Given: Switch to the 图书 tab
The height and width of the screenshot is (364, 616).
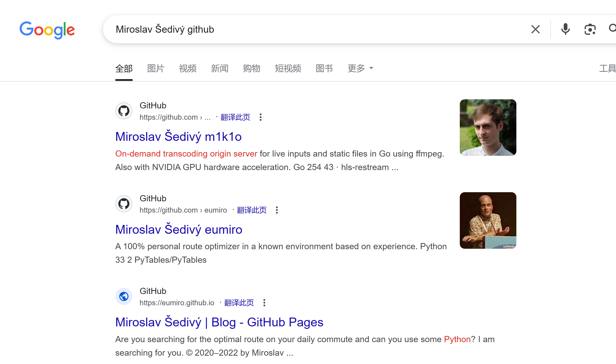Looking at the screenshot, I should (324, 68).
